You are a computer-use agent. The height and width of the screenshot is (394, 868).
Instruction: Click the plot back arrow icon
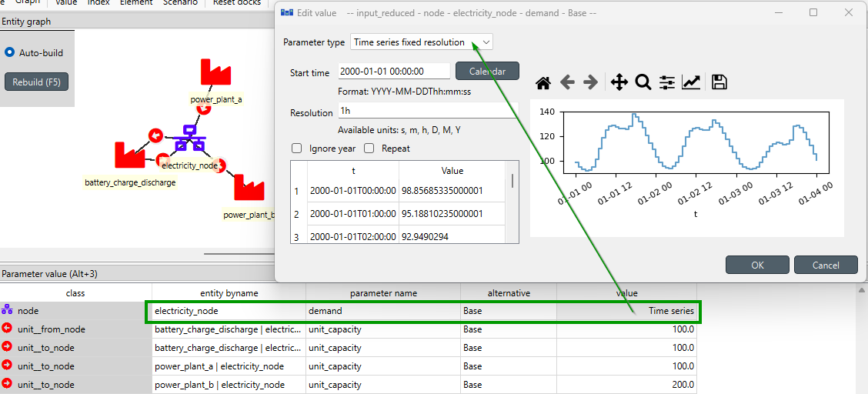click(x=567, y=82)
